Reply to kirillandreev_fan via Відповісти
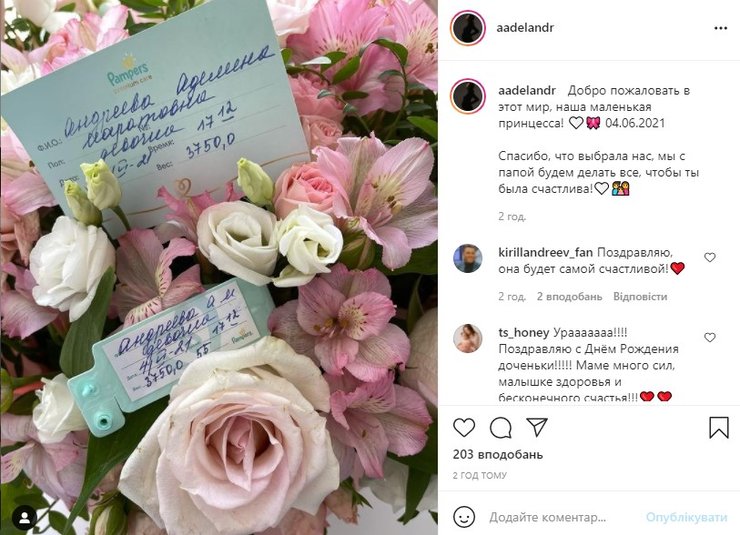 tap(640, 297)
